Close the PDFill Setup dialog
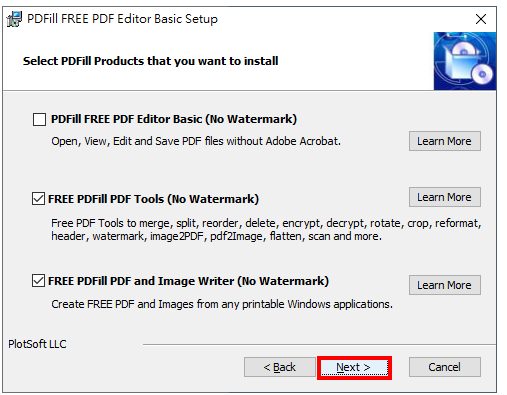Image resolution: width=507 pixels, height=395 pixels. [481, 19]
